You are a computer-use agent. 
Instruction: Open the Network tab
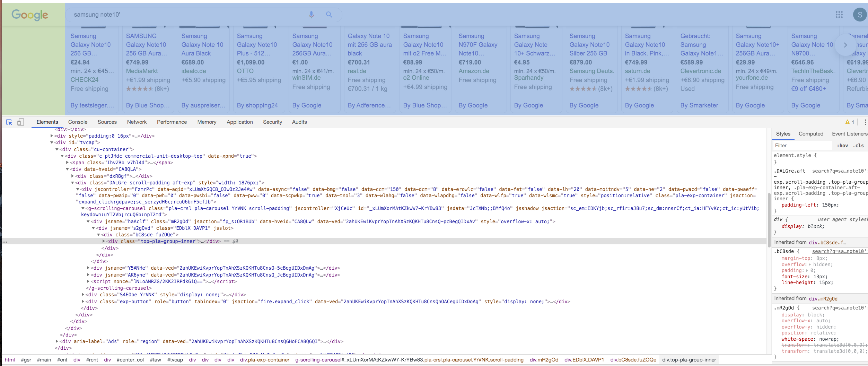tap(137, 122)
